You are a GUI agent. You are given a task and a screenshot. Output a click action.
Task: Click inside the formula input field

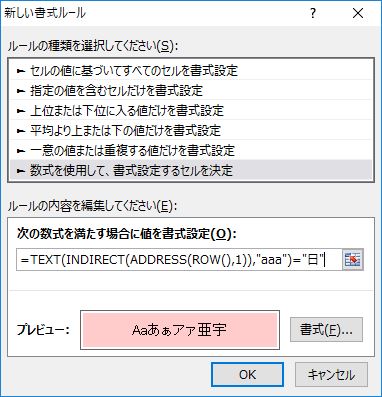(x=179, y=259)
